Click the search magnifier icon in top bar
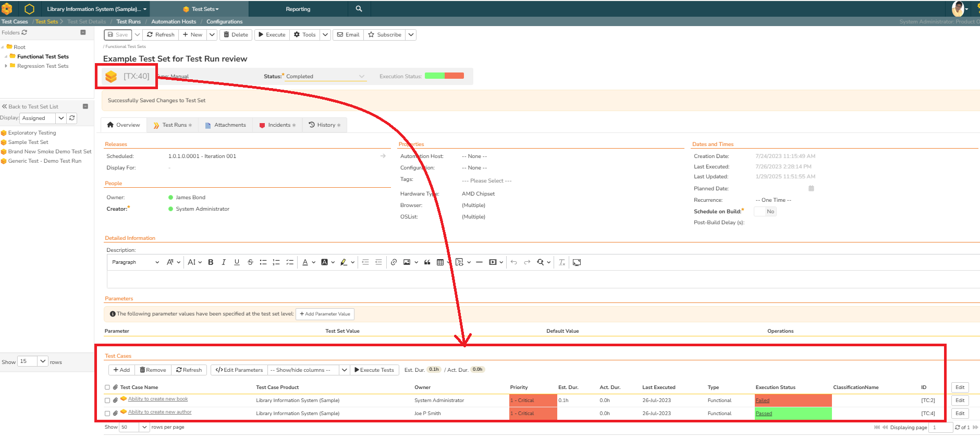The height and width of the screenshot is (437, 980). click(x=359, y=9)
